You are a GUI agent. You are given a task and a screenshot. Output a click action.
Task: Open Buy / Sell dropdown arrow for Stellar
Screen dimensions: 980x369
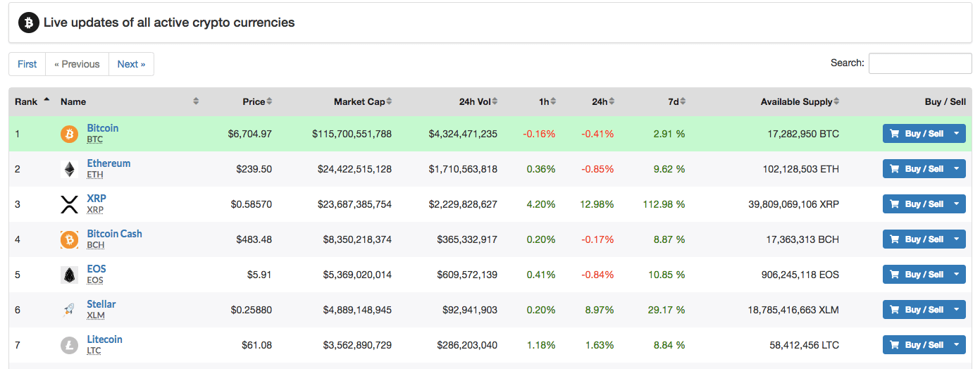pos(957,310)
